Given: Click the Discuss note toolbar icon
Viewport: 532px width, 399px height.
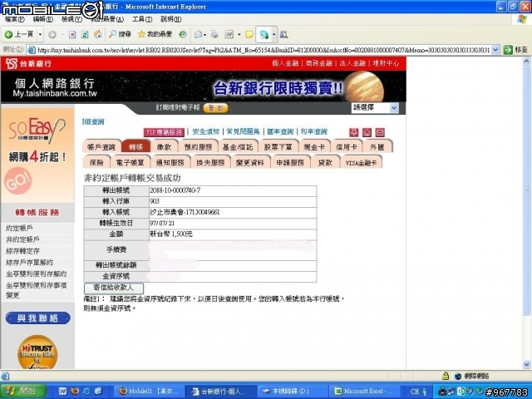Looking at the screenshot, I should pos(249,34).
